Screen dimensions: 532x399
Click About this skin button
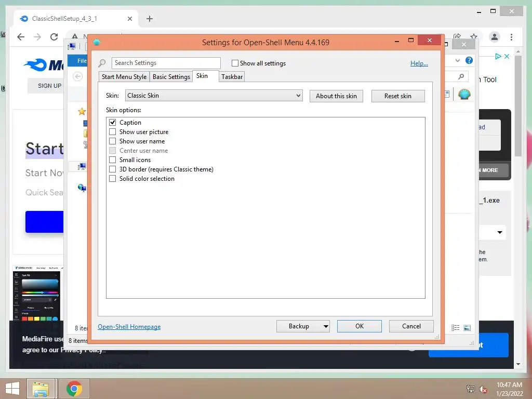tap(336, 96)
